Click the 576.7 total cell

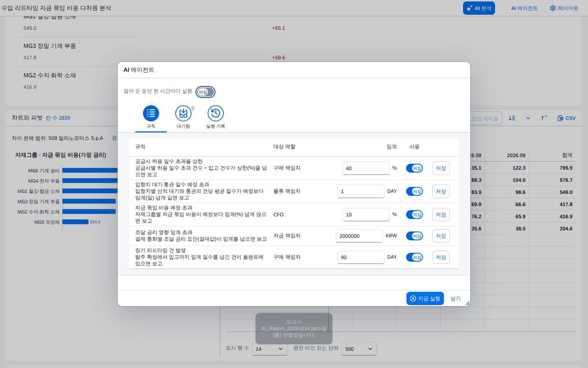click(x=565, y=180)
